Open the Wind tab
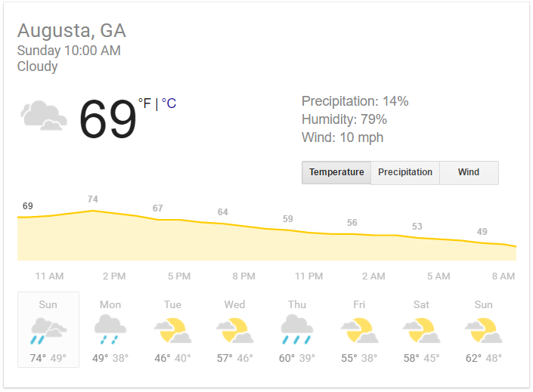The image size is (533, 392). click(x=469, y=172)
